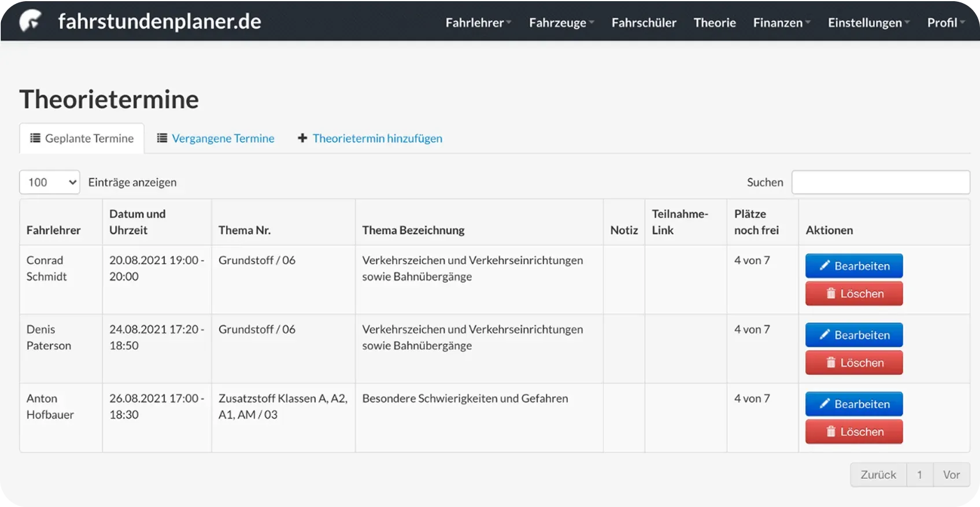The width and height of the screenshot is (980, 507).
Task: Expand the Fahrlehrer navigation dropdown
Action: click(478, 23)
